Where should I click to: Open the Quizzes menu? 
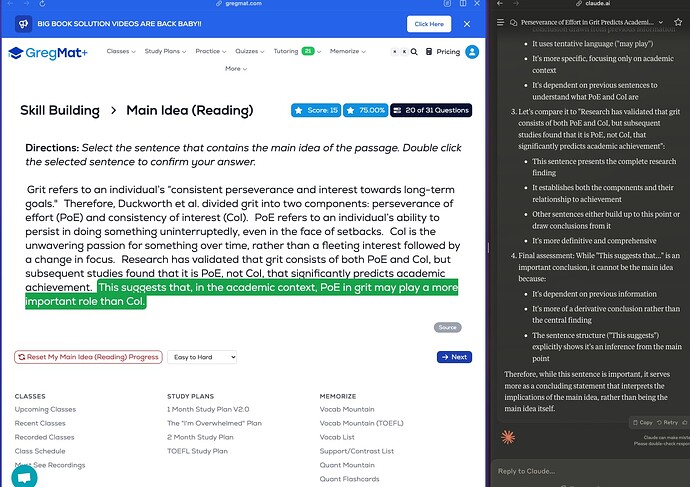[x=250, y=52]
